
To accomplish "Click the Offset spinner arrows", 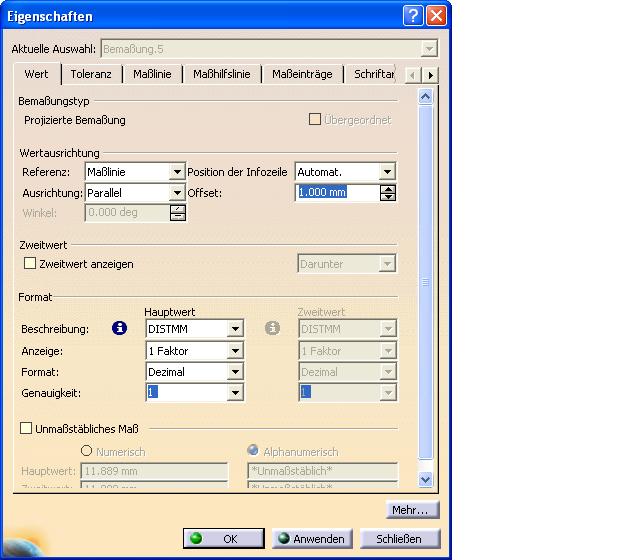I will click(x=388, y=193).
